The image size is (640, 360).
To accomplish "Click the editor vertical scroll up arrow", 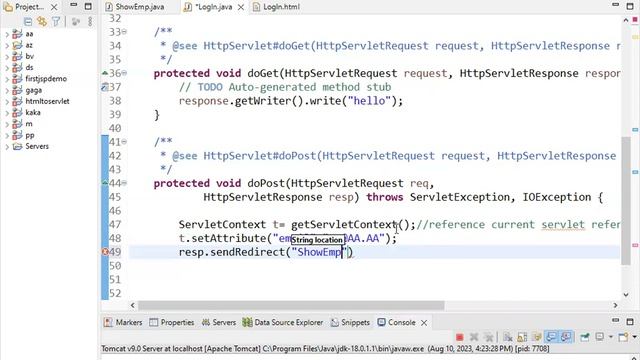I will (x=626, y=20).
